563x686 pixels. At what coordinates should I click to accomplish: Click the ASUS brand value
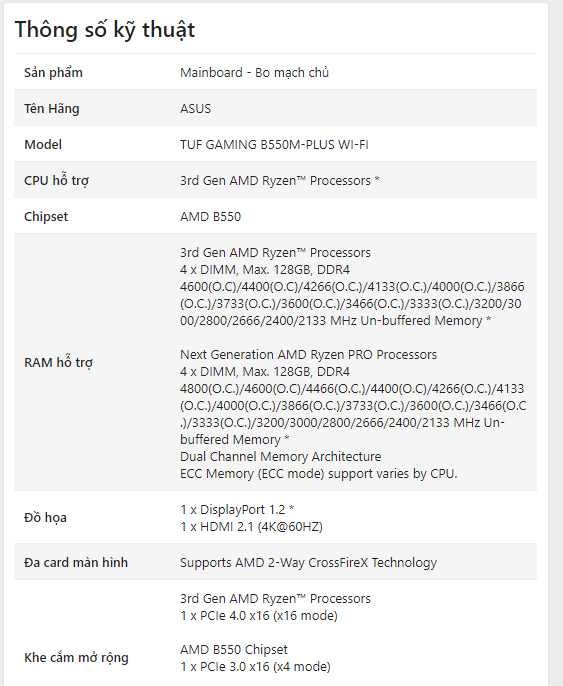click(x=196, y=108)
